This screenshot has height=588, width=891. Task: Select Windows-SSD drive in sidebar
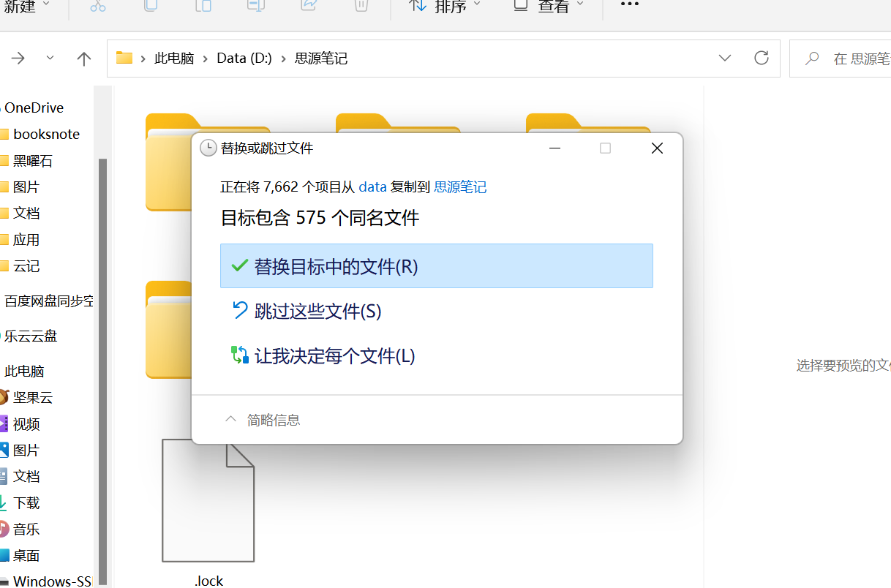(51, 581)
